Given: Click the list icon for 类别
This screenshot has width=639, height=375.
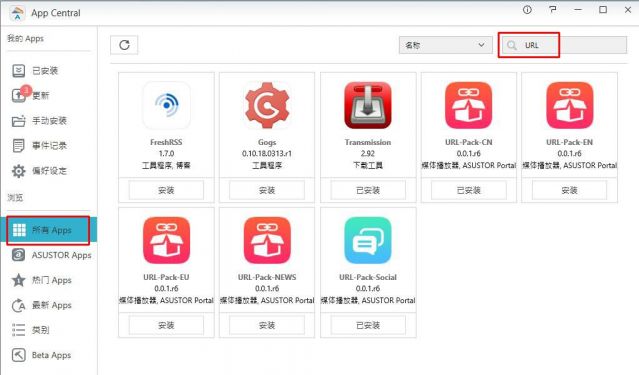Looking at the screenshot, I should pos(18,330).
